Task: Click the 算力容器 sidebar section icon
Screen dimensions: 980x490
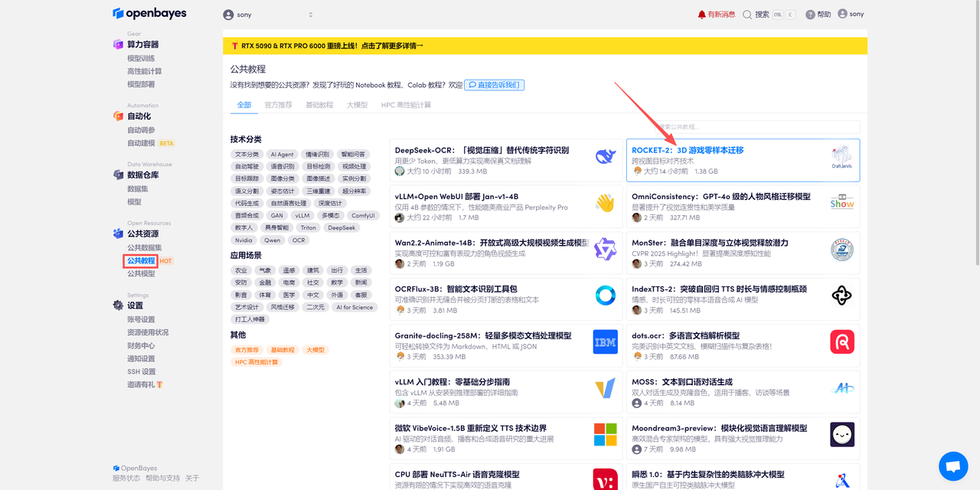Action: tap(118, 44)
